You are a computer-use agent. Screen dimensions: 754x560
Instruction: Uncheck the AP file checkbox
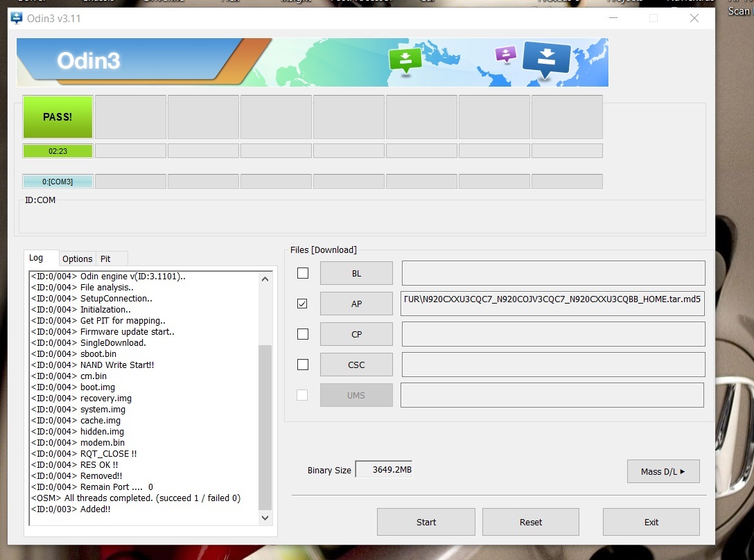(x=302, y=304)
